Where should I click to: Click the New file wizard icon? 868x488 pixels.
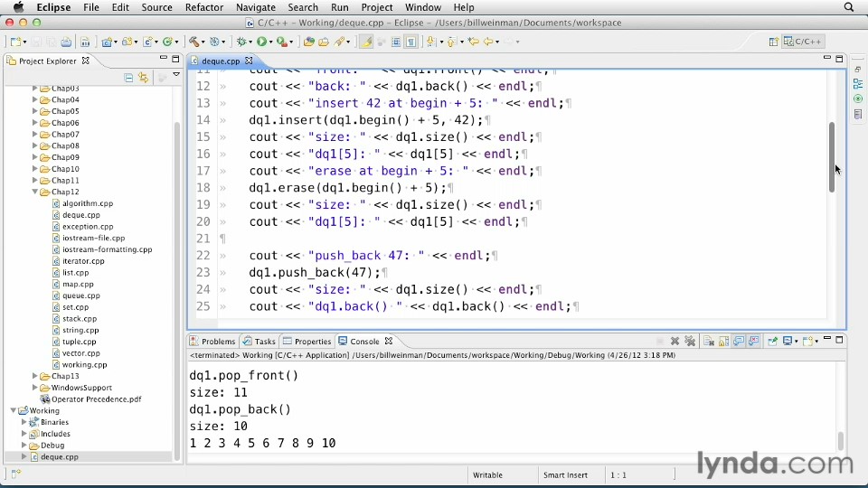(15, 42)
